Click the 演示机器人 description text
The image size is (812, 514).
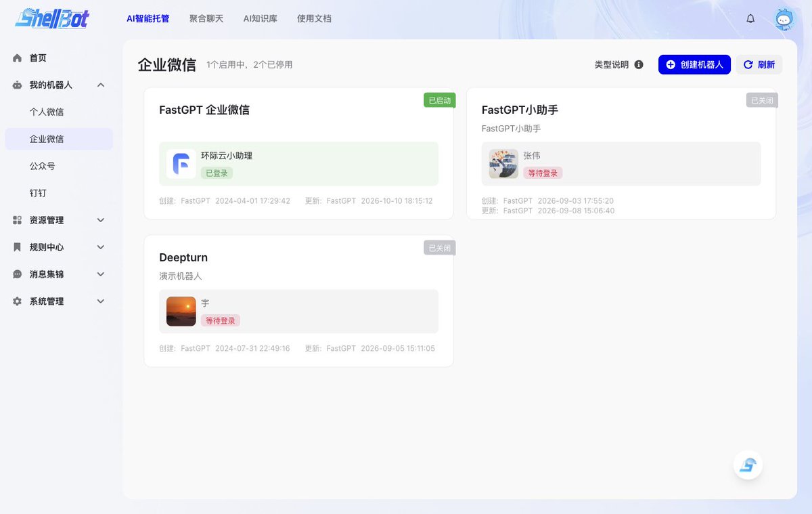click(181, 276)
